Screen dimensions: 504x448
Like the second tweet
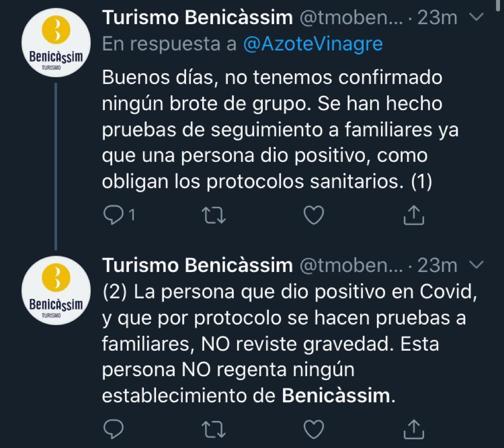pyautogui.click(x=314, y=428)
